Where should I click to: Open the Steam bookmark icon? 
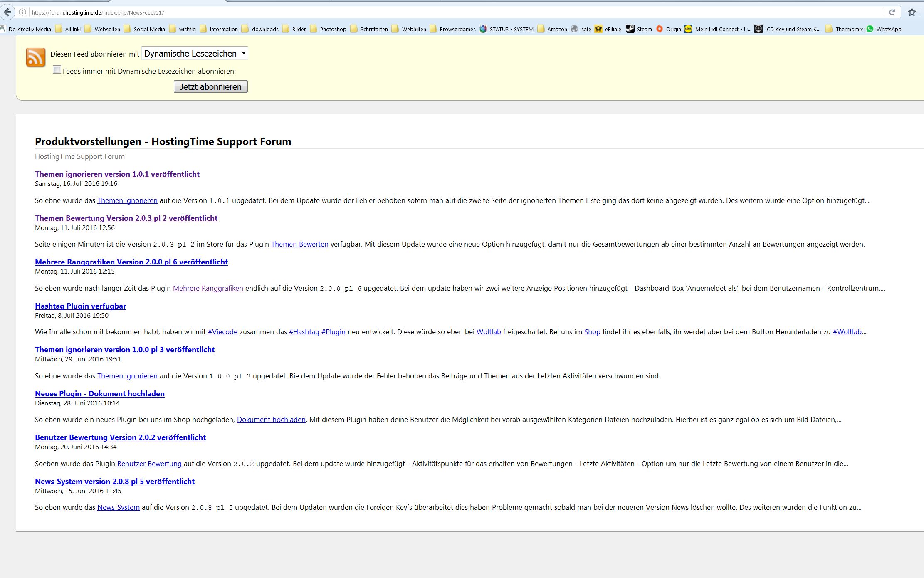pyautogui.click(x=630, y=29)
